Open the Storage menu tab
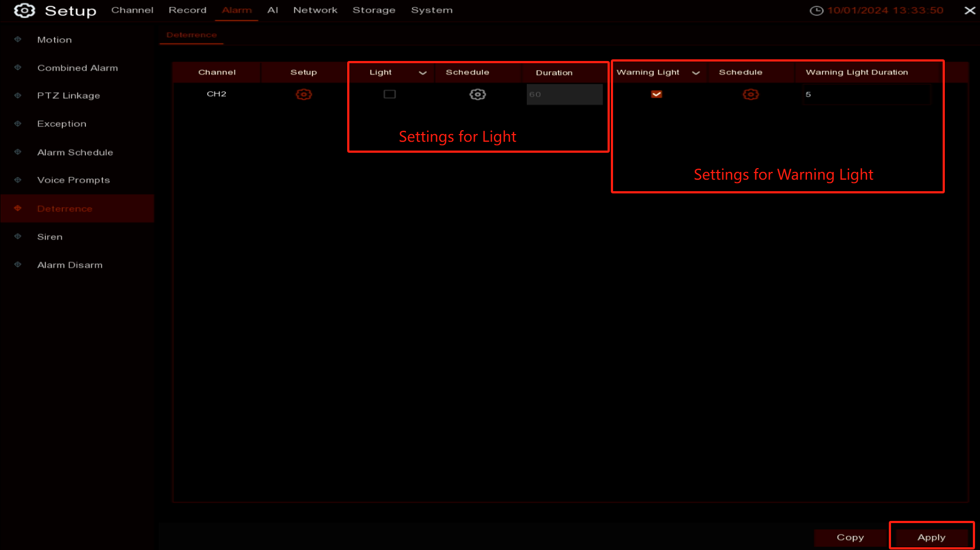Viewport: 980px width, 550px height. pos(374,10)
